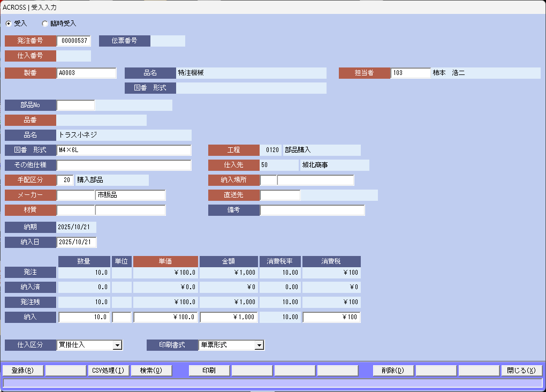Click the 納入 数量 input field

click(84, 318)
